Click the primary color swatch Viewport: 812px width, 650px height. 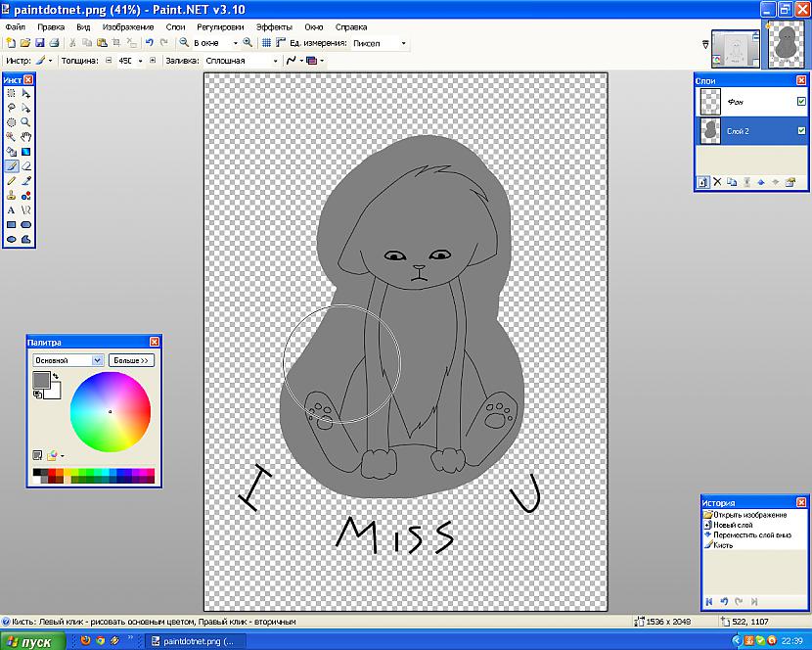click(x=41, y=380)
